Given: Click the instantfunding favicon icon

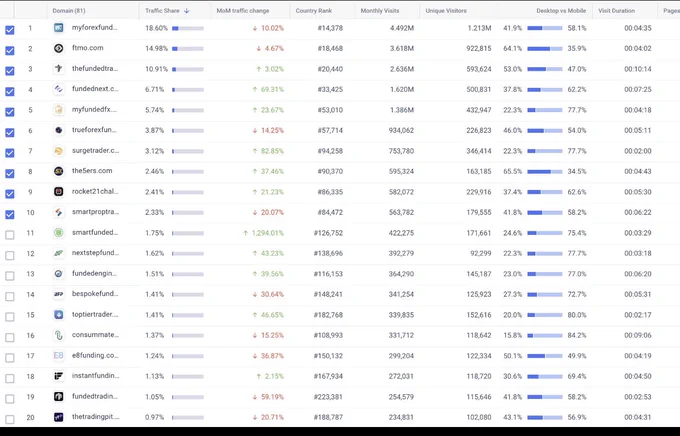Looking at the screenshot, I should [59, 376].
